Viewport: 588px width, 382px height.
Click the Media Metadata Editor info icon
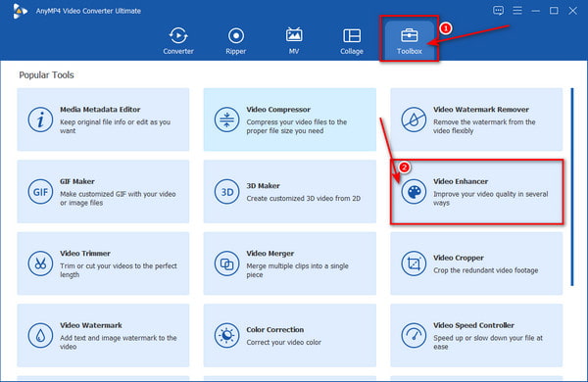coord(40,119)
